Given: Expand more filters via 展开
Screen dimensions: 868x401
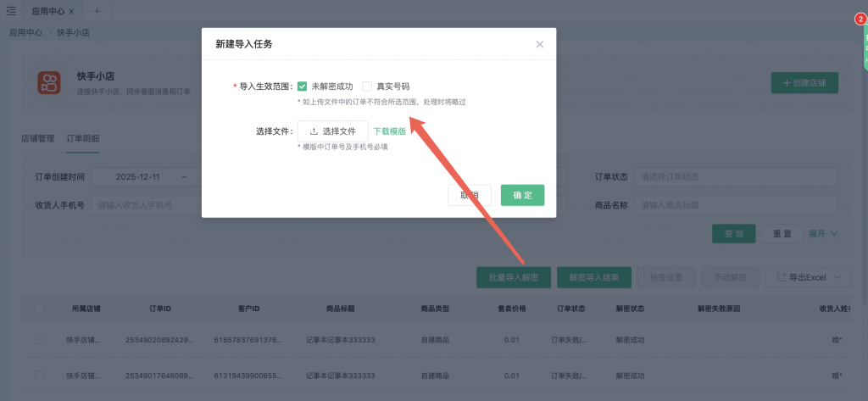Looking at the screenshot, I should coord(823,234).
